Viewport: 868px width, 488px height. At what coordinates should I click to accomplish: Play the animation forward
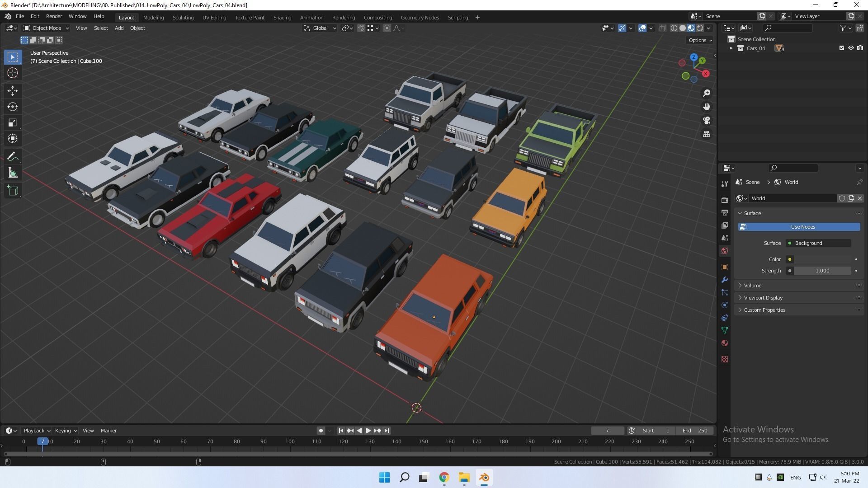(368, 431)
